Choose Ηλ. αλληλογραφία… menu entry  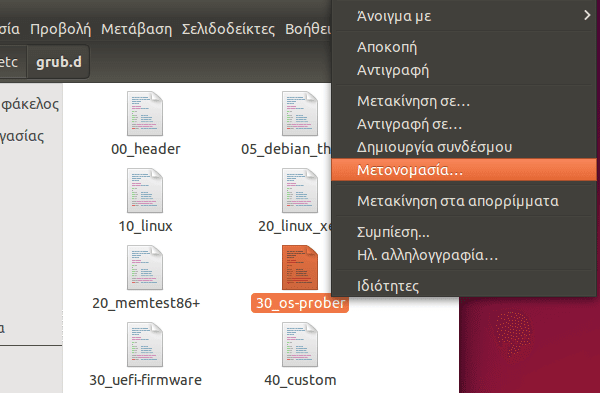click(464, 255)
